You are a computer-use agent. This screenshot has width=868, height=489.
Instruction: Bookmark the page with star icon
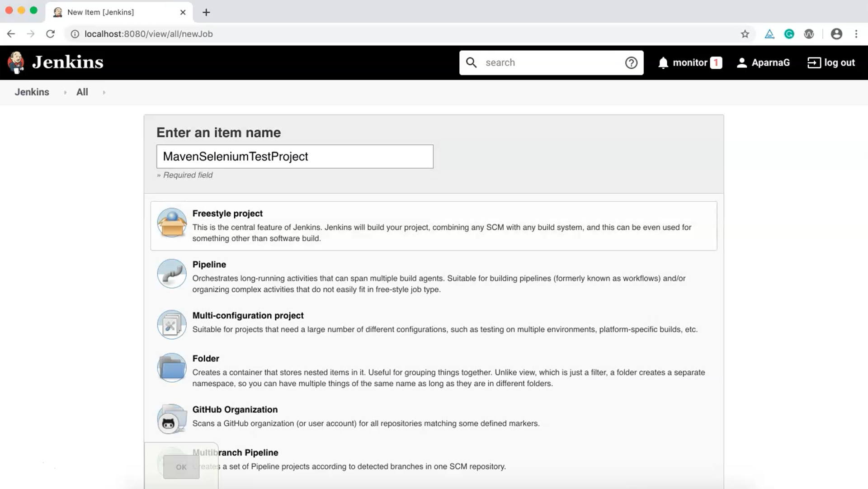point(745,34)
